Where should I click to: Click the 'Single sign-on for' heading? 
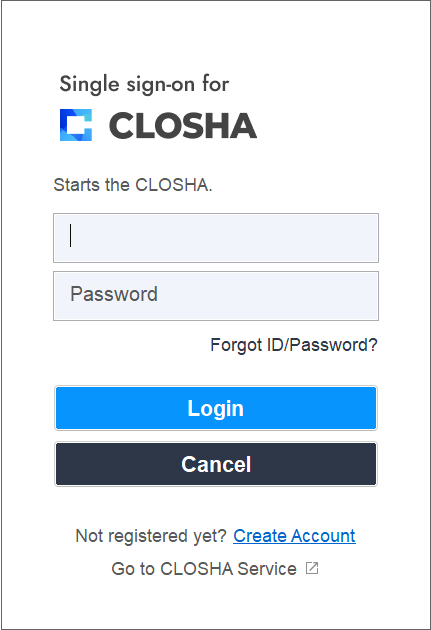tap(144, 85)
